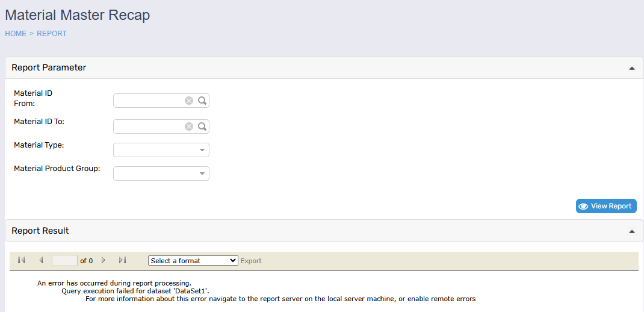Go to first page of report
This screenshot has width=644, height=312.
[22, 260]
